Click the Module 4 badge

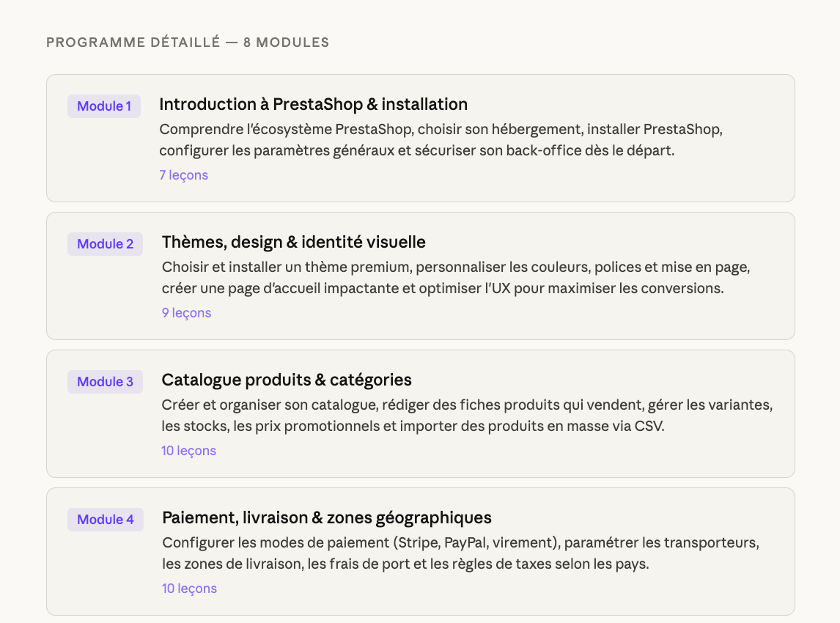click(x=106, y=520)
